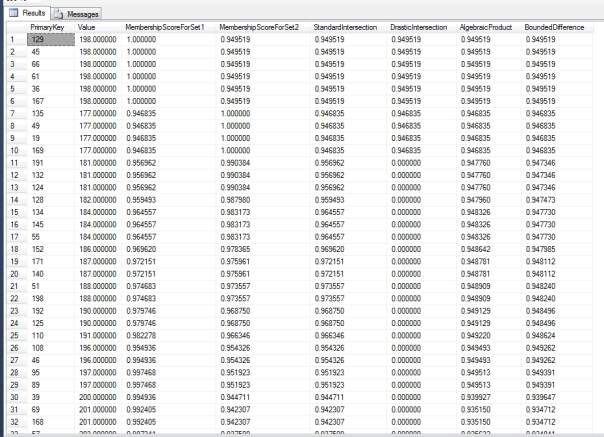Select the PrimaryKey column header
Screen dimensions: 604x437
point(50,27)
